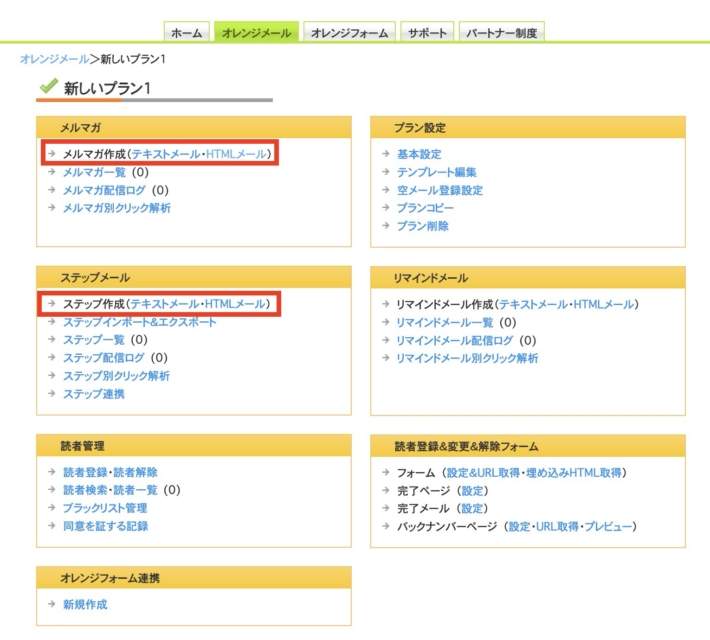Select the オレンジメール tab

pos(256,33)
